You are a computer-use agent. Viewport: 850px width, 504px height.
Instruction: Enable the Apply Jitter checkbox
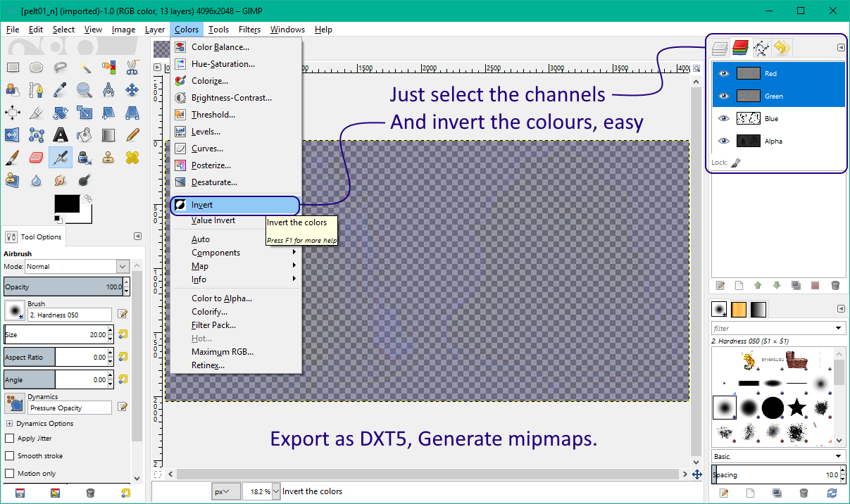pos(10,439)
